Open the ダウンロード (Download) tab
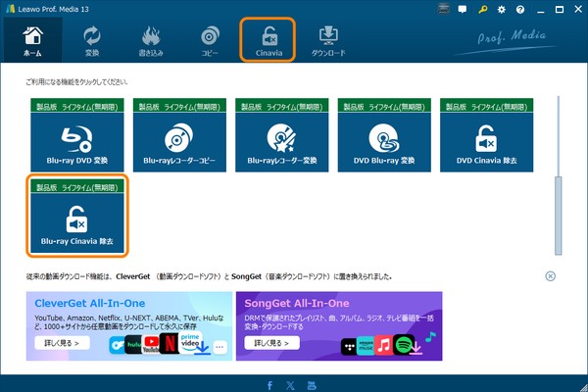This screenshot has width=588, height=392. point(328,40)
